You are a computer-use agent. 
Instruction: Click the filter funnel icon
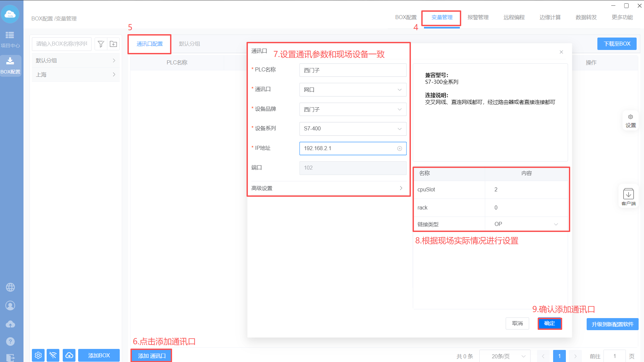[x=101, y=44]
